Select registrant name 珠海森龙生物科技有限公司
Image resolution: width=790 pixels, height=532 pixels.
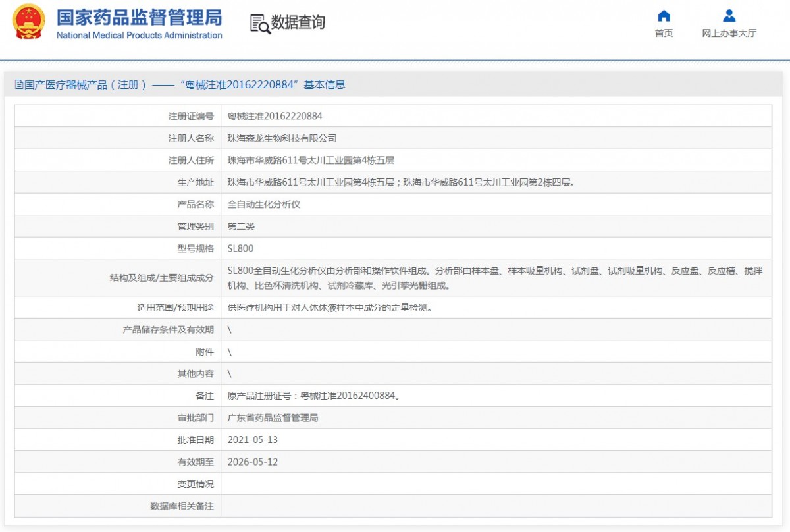(282, 138)
